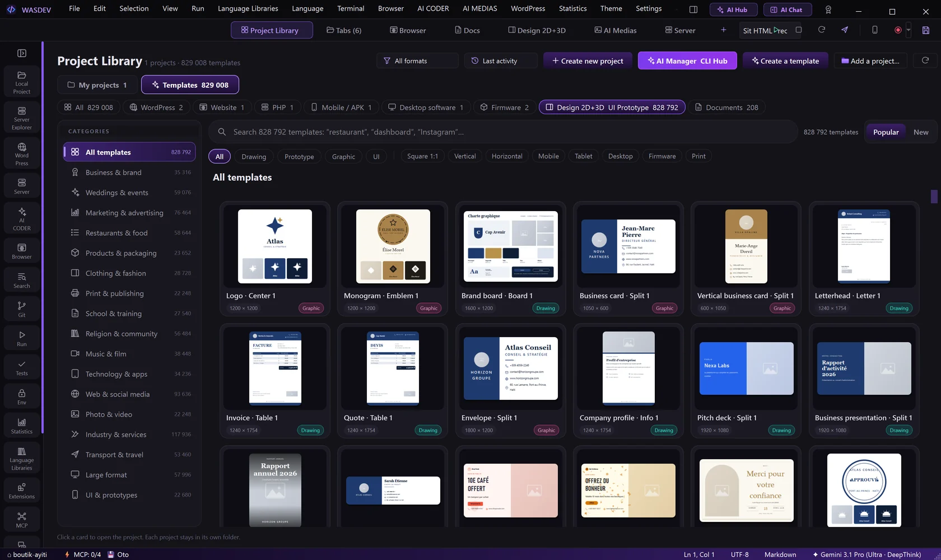The image size is (941, 560).
Task: Open the Gemini 3.1 Pro model selector
Action: [x=867, y=554]
